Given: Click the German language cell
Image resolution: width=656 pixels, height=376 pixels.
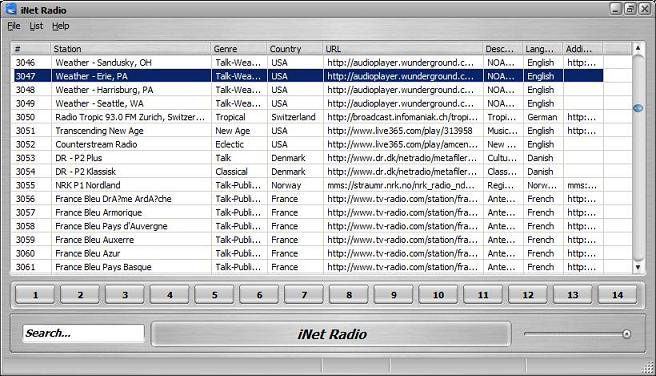Looking at the screenshot, I should pos(542,117).
